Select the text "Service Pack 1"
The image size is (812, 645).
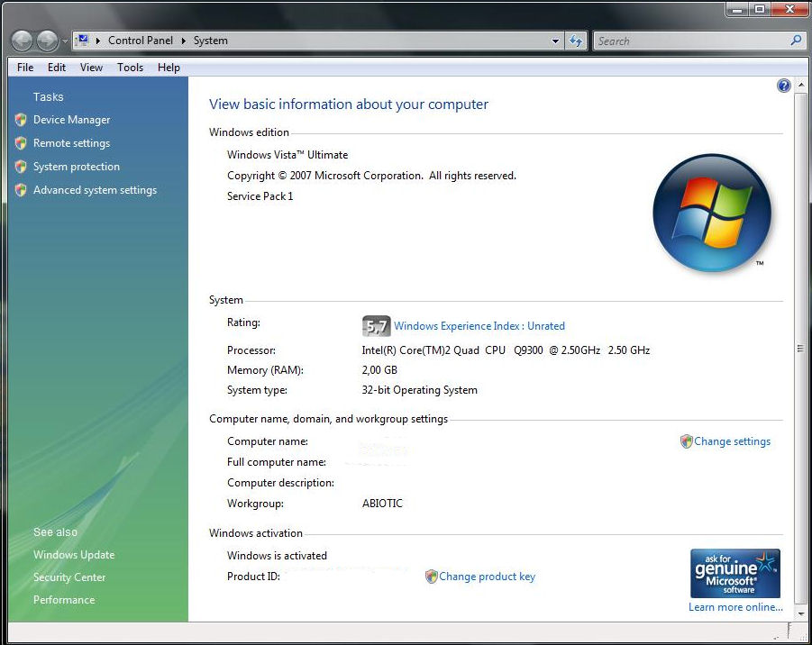point(260,196)
